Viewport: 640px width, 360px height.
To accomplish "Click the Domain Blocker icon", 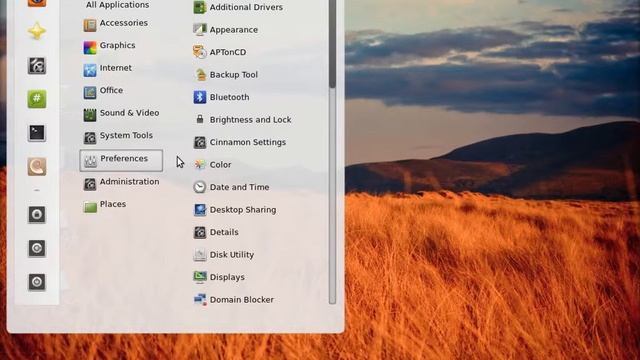I will pos(200,299).
